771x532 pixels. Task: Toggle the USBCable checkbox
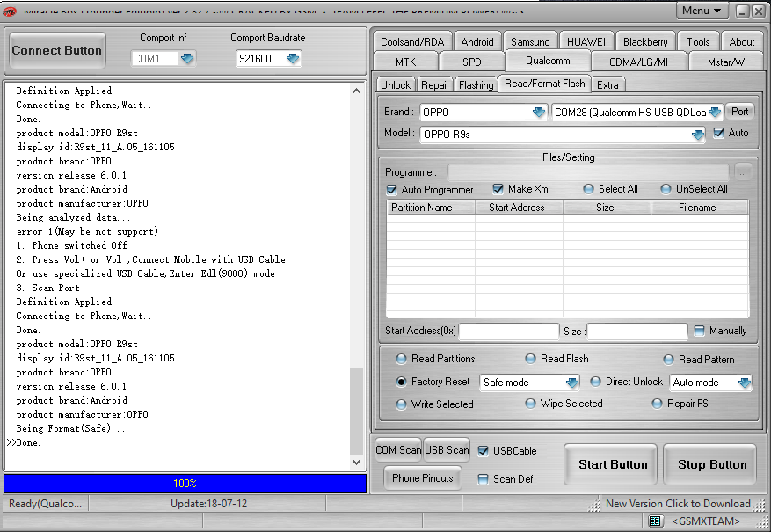(483, 451)
